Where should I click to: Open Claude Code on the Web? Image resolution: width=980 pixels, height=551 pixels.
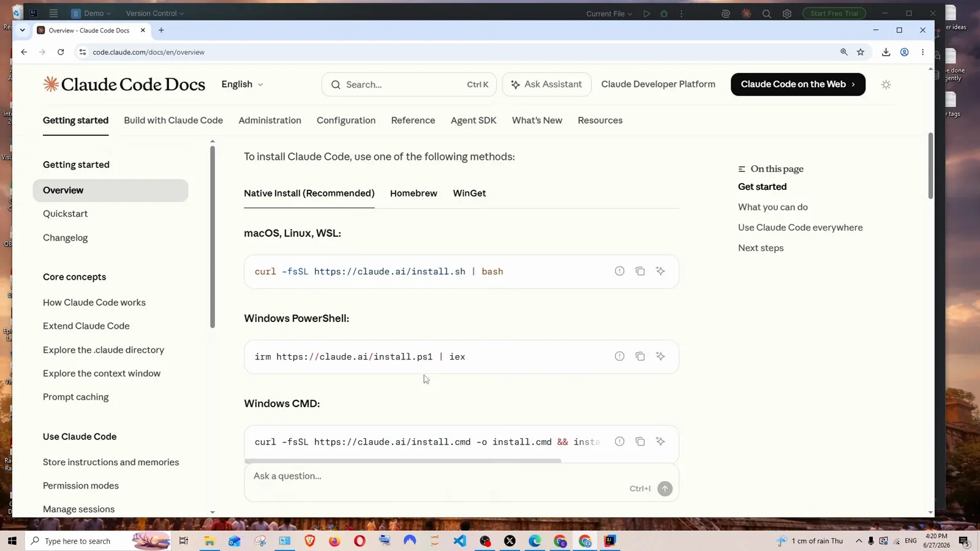[797, 84]
